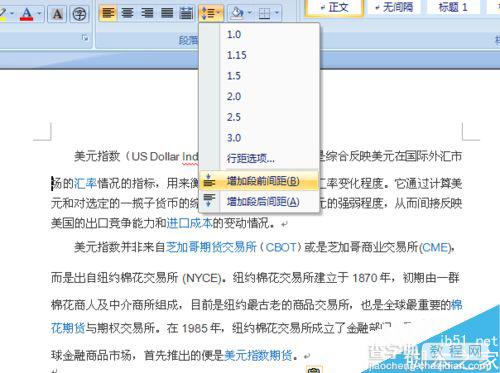500x373 pixels.
Task: Click the borders button
Action: 265,13
